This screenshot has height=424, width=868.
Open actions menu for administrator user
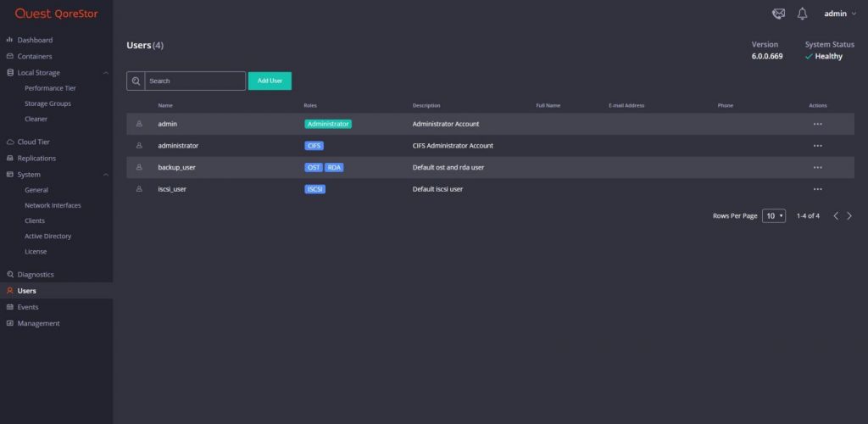[818, 146]
